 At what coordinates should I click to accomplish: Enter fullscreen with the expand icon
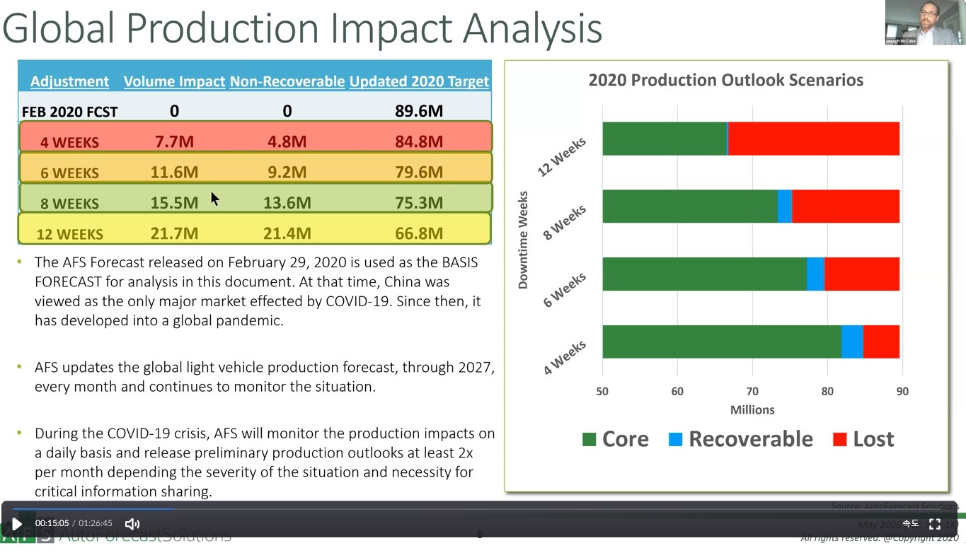[934, 524]
